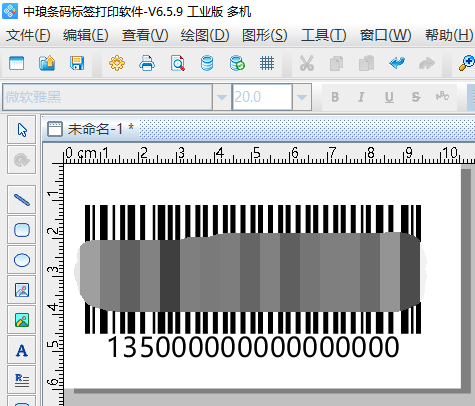Screen dimensions: 475x406
Task: Switch to the 未命名-1 document tab
Action: tap(91, 129)
